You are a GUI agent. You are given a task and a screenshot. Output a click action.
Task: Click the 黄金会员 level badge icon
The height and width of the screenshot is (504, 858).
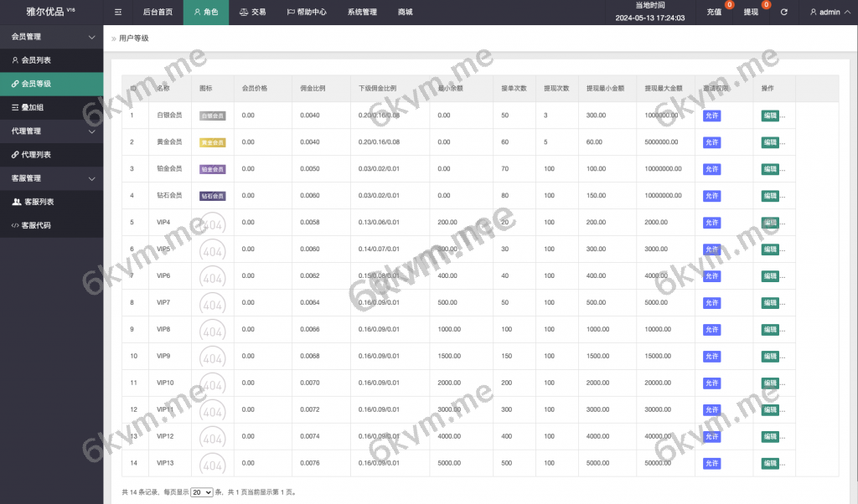[212, 142]
